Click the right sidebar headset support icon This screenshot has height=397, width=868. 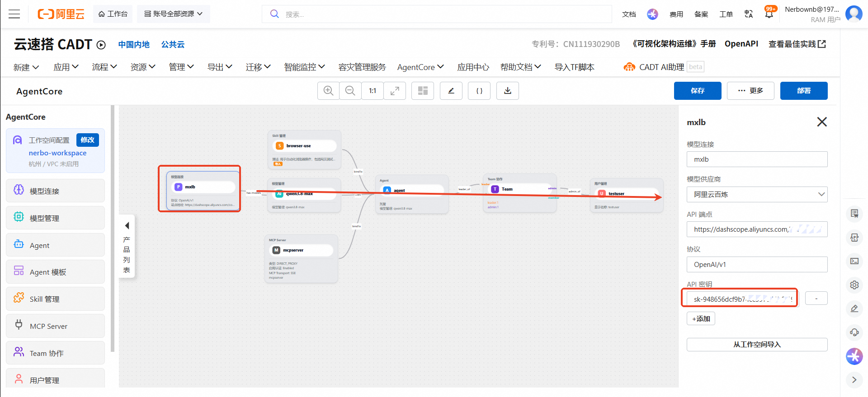tap(854, 332)
